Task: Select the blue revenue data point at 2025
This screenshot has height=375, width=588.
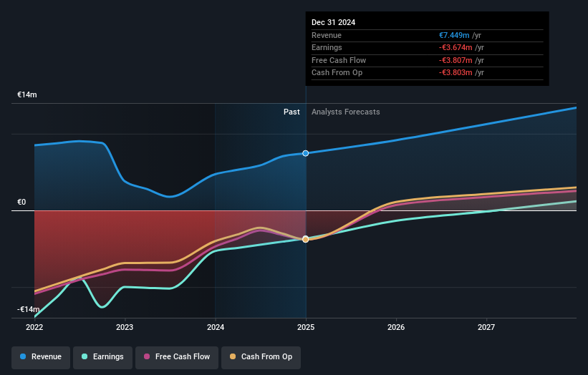Action: click(x=306, y=153)
